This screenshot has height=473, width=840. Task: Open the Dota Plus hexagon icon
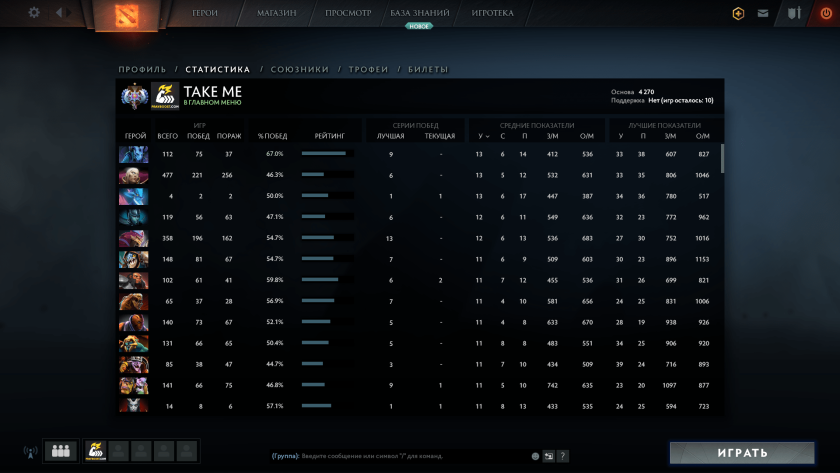tap(738, 13)
